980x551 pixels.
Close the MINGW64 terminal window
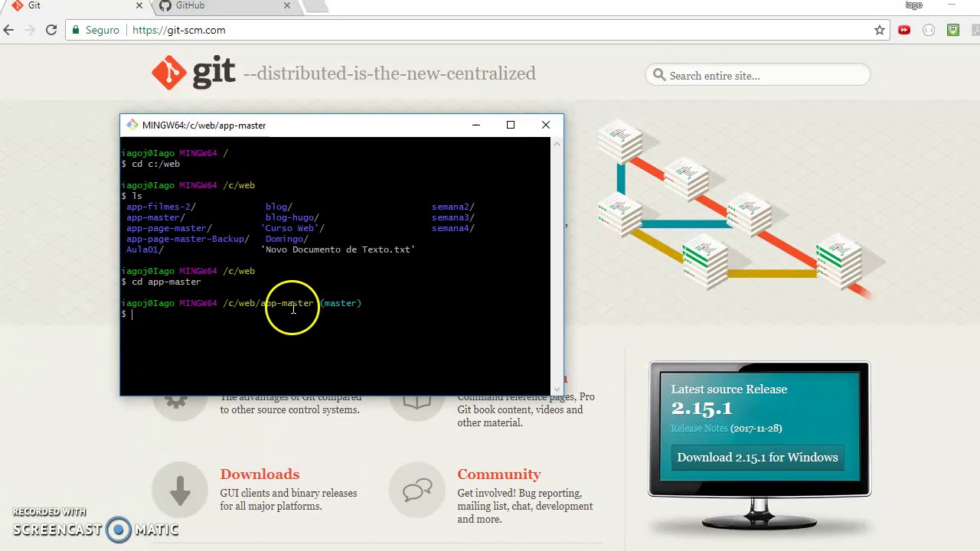[x=546, y=125]
